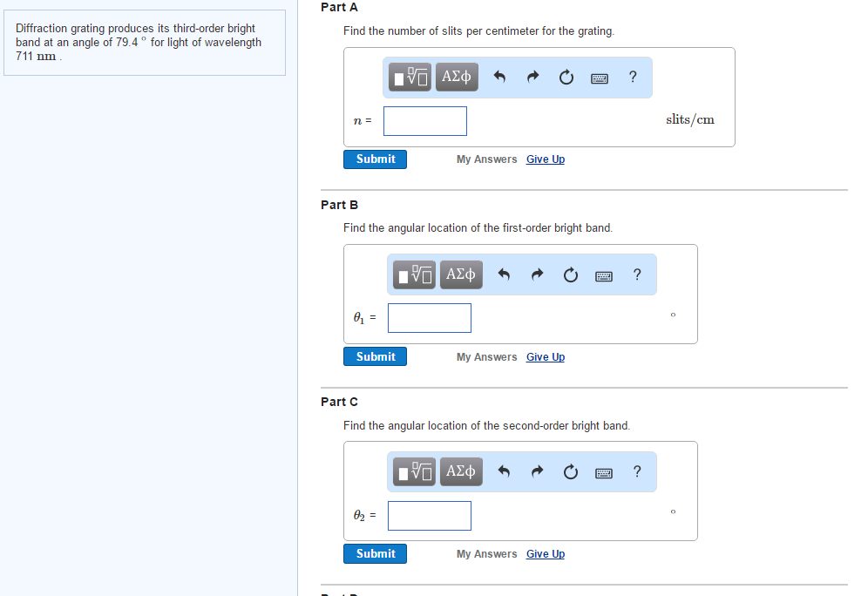Reset the Part A answer field
Screen dimensions: 868x596
click(x=566, y=78)
